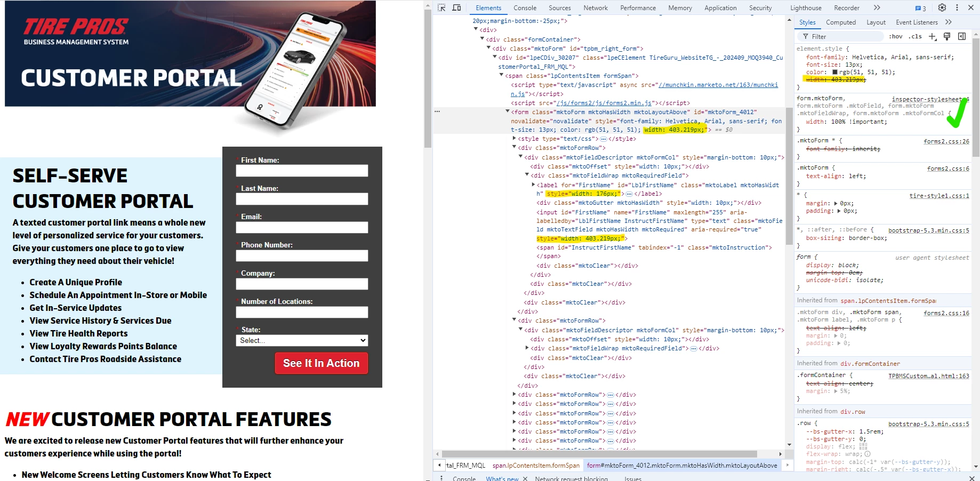This screenshot has width=980, height=481.
Task: Click the Phone Number input field
Action: click(302, 255)
